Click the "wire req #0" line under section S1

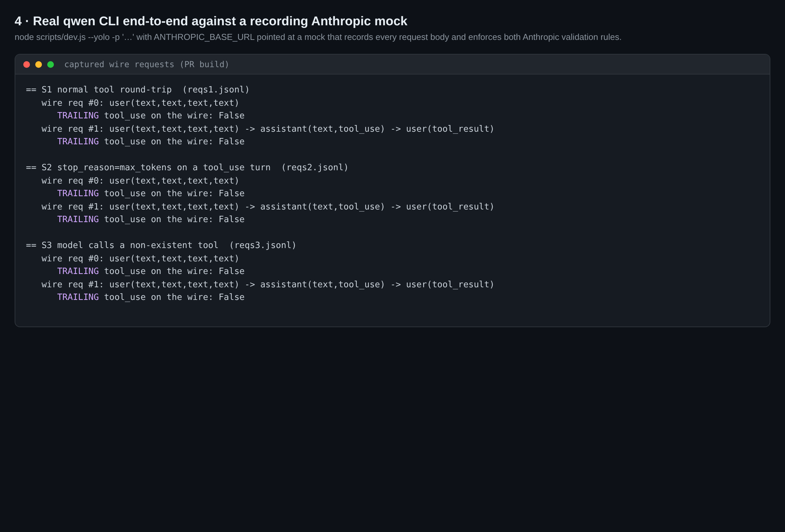140,103
